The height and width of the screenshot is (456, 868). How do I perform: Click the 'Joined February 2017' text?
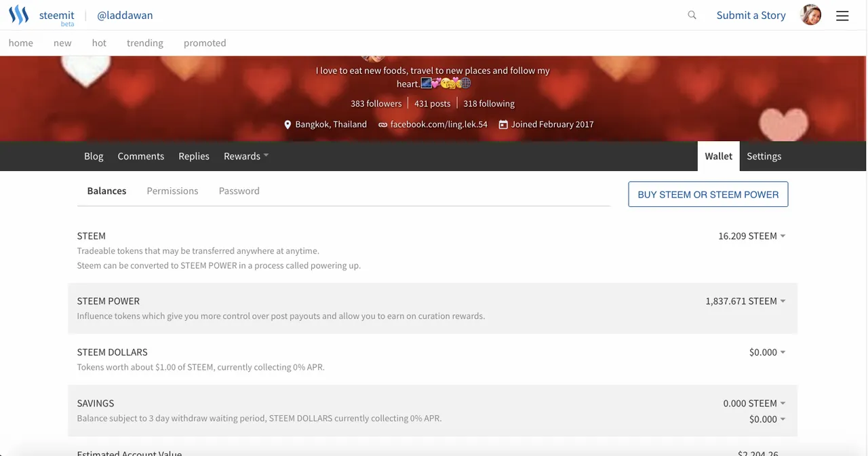pos(553,125)
